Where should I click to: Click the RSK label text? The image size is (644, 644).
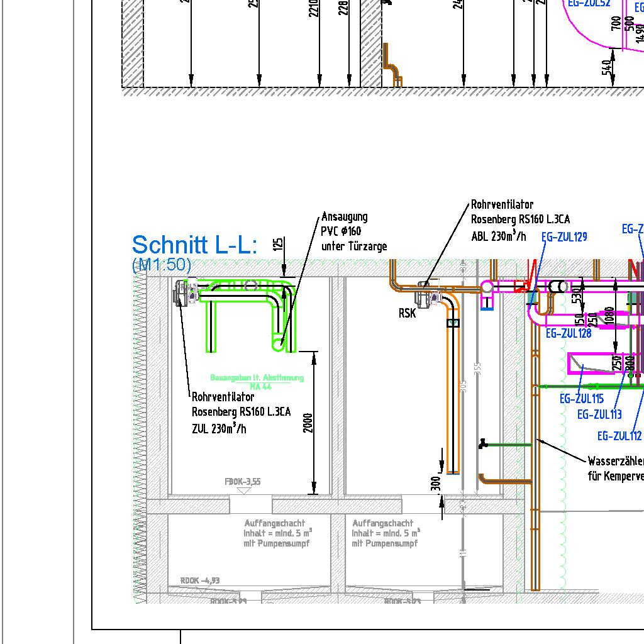coord(407,313)
